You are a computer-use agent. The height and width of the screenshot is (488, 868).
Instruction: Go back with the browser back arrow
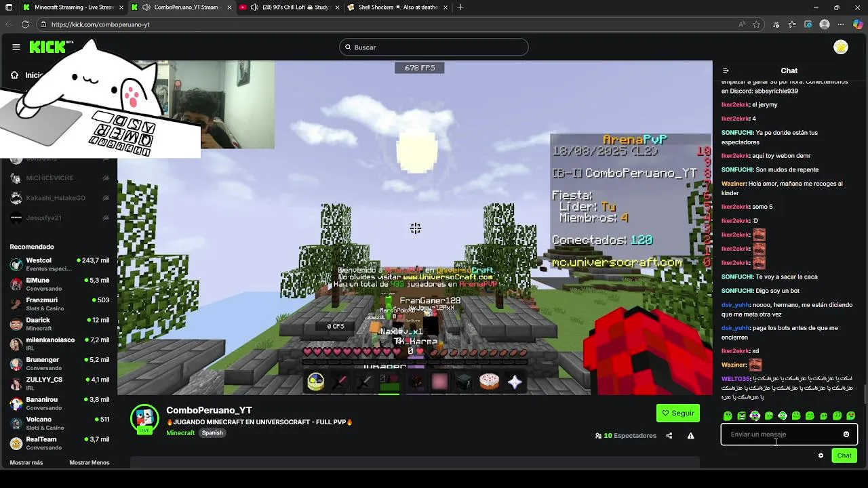pos(9,24)
